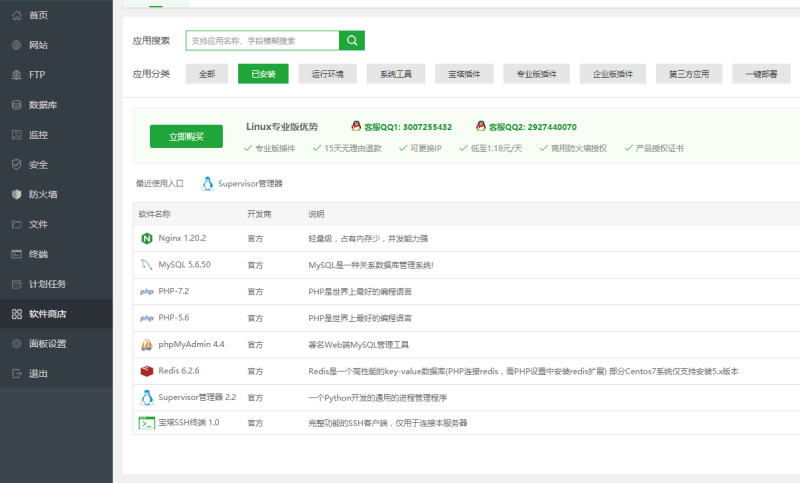Click the security shield icon in sidebar
800x483 pixels.
pyautogui.click(x=17, y=164)
